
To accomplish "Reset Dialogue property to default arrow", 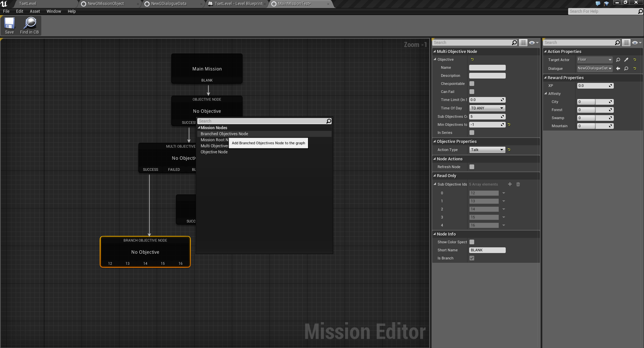I will 635,68.
